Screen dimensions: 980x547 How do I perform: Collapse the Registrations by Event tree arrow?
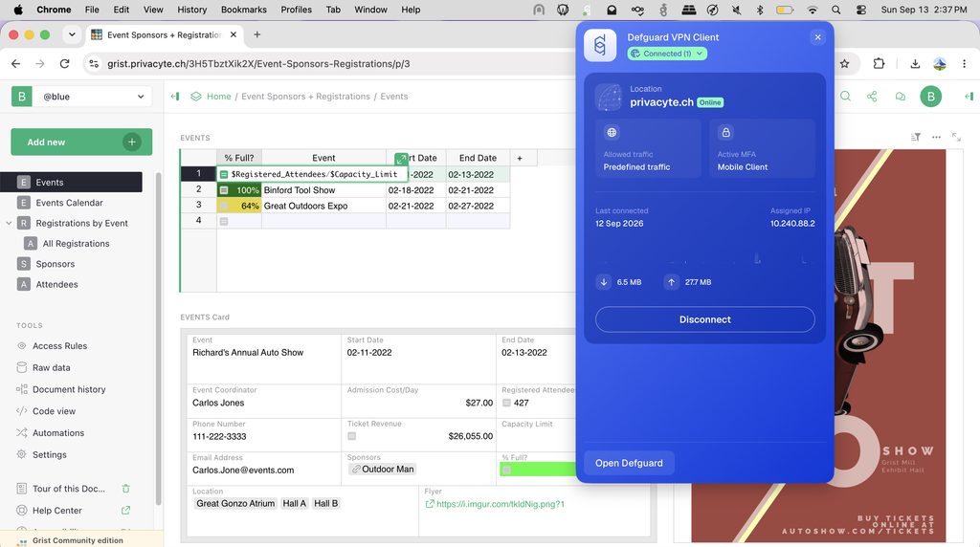coord(9,223)
